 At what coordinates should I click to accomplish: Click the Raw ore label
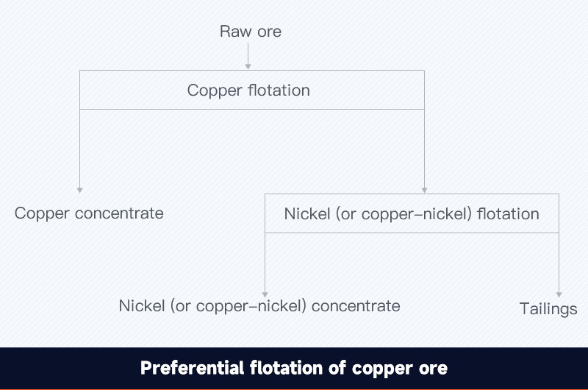pyautogui.click(x=251, y=32)
